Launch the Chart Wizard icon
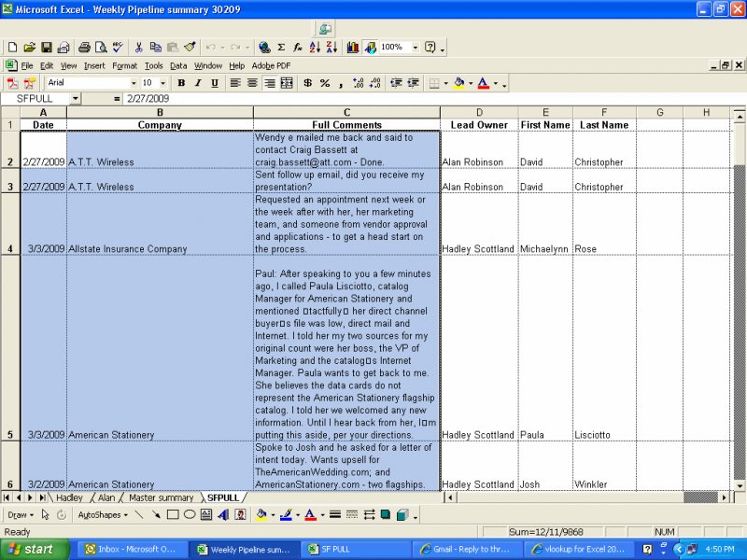The width and height of the screenshot is (747, 560). click(x=353, y=48)
